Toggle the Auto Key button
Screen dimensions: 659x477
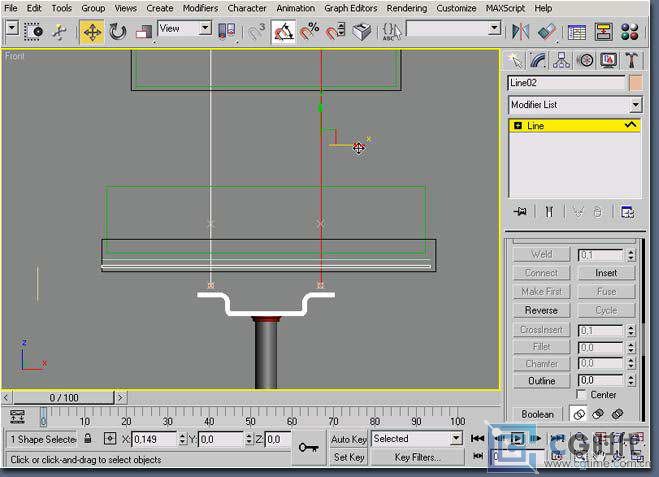[x=348, y=439]
